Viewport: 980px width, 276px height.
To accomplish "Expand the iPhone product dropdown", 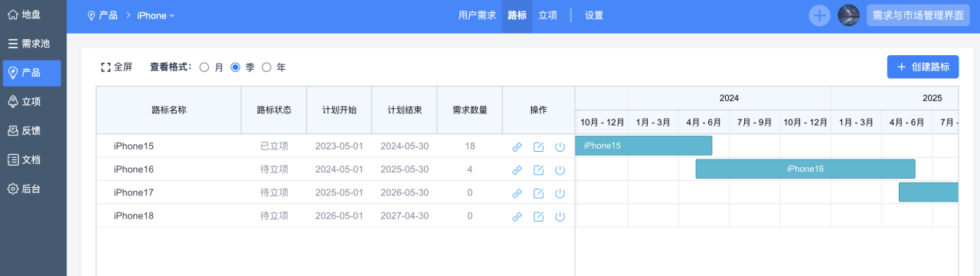I will 156,15.
